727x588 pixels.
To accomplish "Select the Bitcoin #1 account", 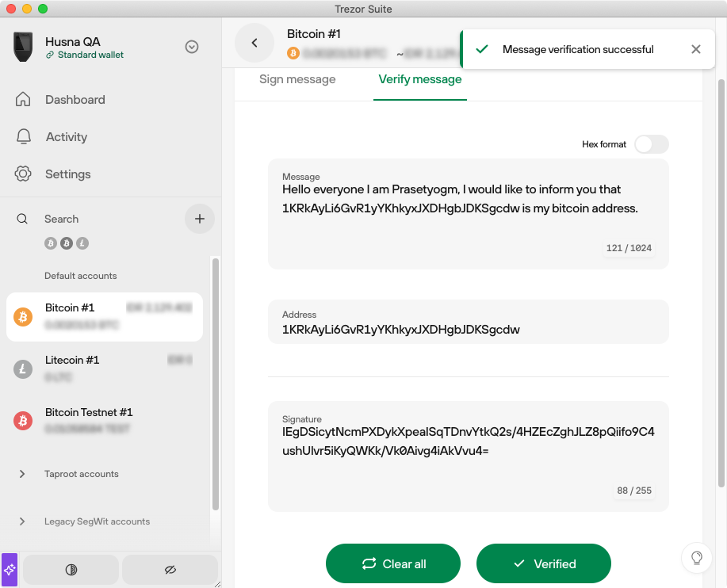I will (105, 317).
